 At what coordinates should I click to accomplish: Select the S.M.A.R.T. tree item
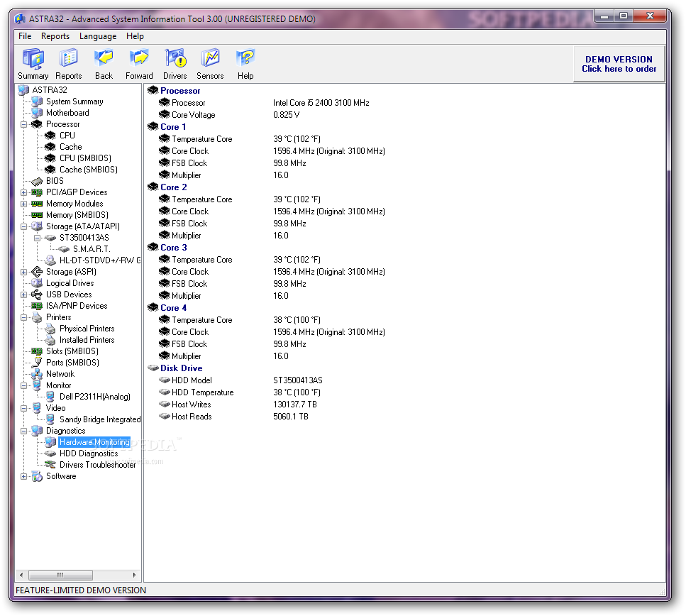pyautogui.click(x=92, y=249)
